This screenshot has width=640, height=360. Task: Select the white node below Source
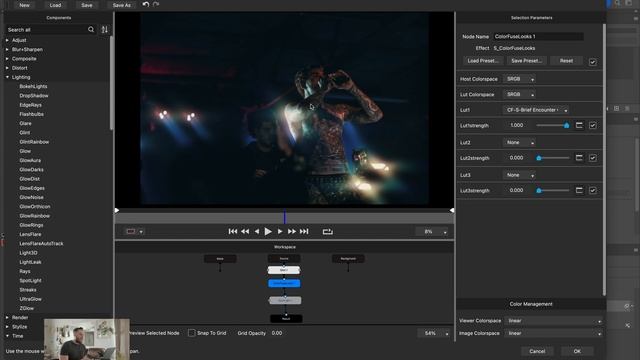(284, 270)
